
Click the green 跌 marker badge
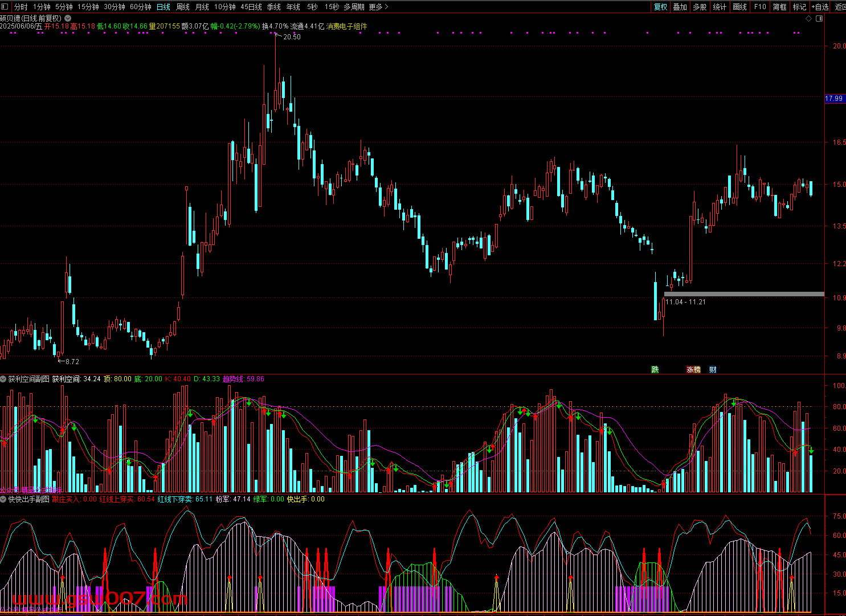655,370
